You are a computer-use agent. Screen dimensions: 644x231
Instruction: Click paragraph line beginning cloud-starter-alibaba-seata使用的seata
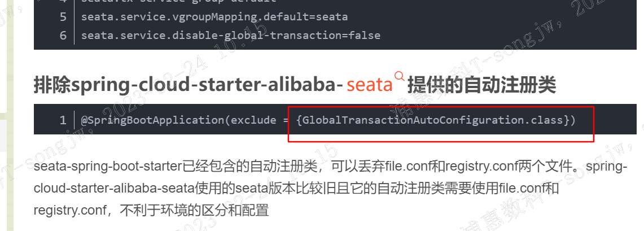point(296,189)
